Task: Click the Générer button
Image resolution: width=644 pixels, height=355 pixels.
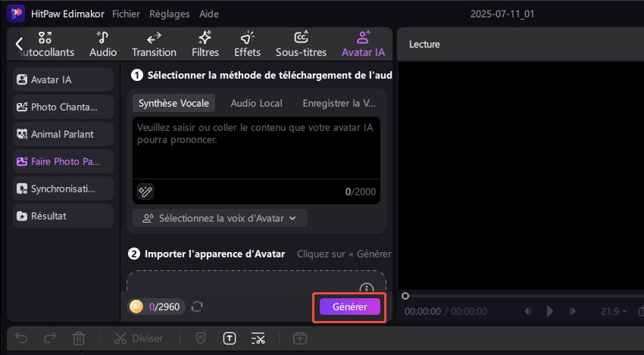Action: tap(350, 307)
